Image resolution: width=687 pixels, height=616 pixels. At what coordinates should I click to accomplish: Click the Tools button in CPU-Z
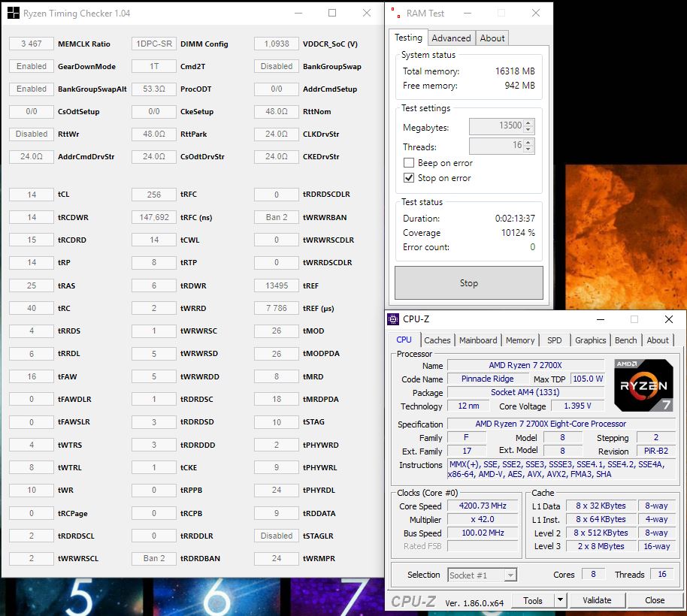click(533, 600)
